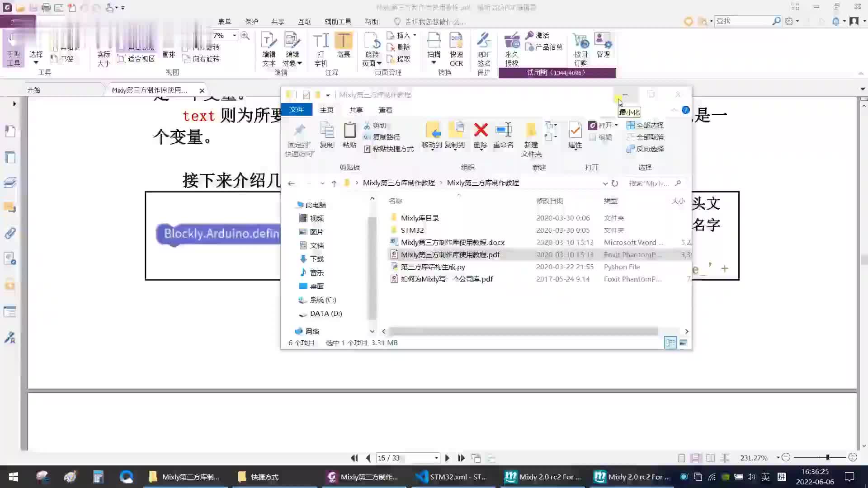
Task: Click the zoom-in plus button in status bar
Action: [x=853, y=457]
